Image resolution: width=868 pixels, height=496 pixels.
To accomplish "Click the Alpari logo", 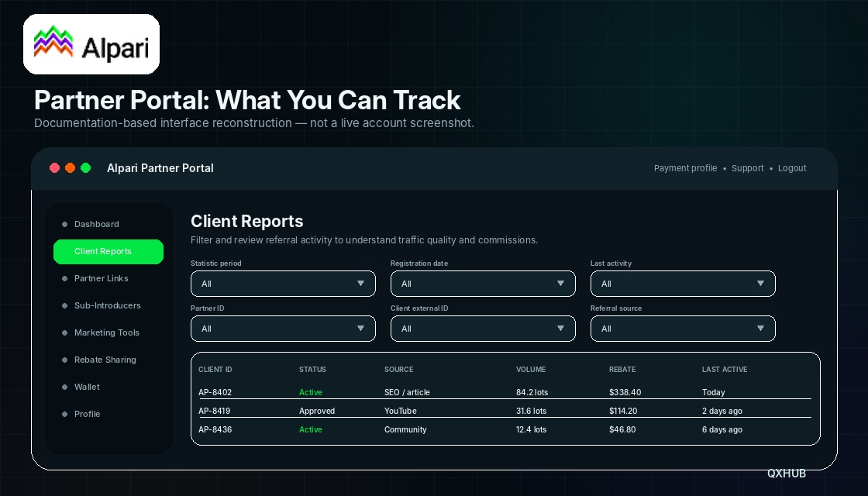I will point(91,44).
